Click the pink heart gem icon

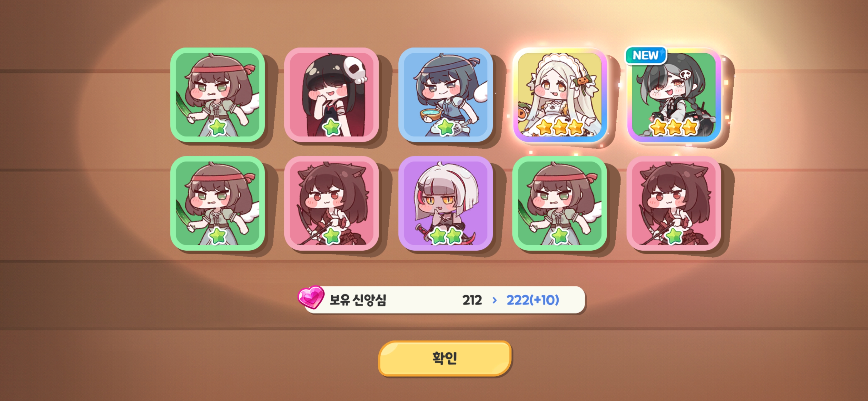click(311, 297)
